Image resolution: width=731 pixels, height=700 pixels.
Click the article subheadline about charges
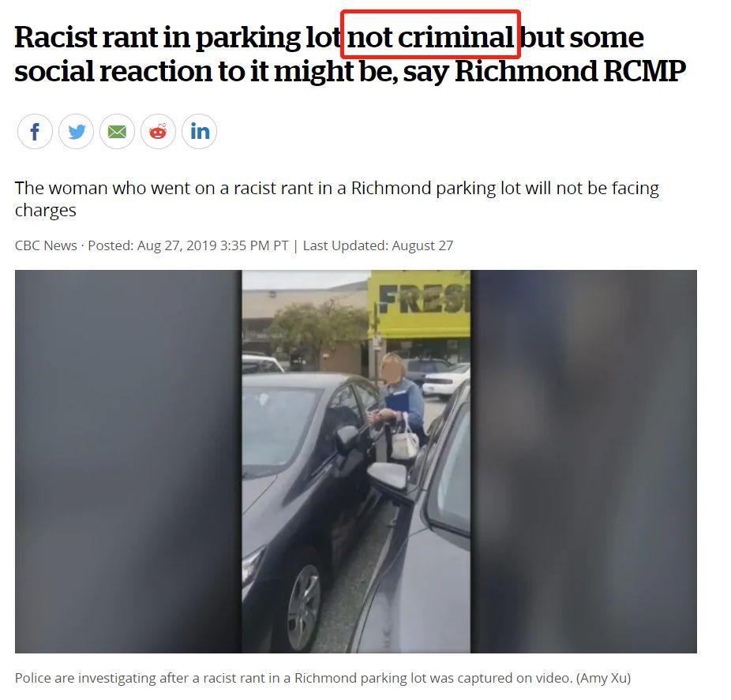(x=336, y=199)
